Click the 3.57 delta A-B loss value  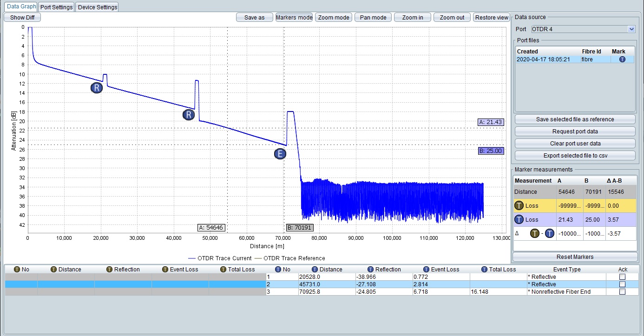coord(614,219)
